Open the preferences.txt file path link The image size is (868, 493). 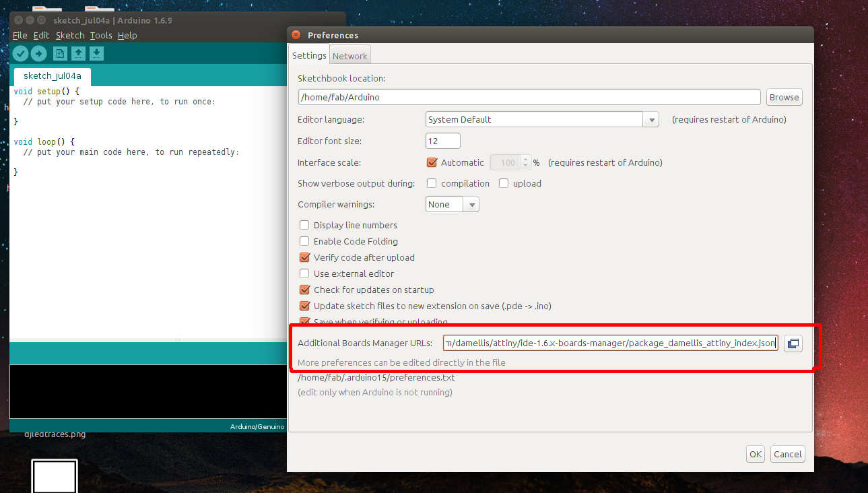click(376, 377)
